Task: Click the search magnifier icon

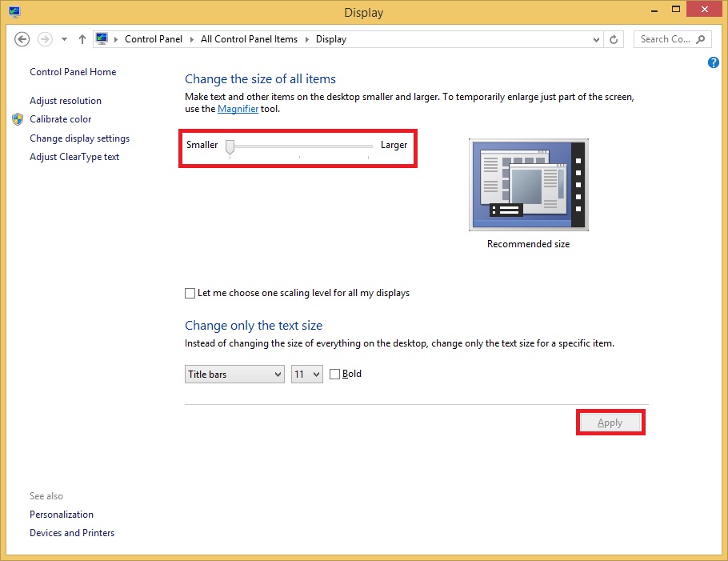Action: point(701,39)
